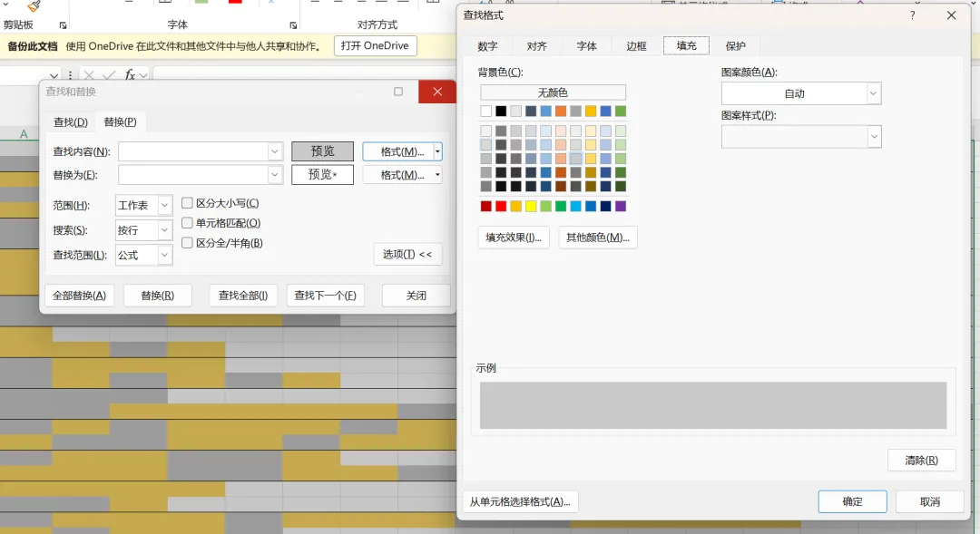Maximize the 查找和替换 dialog
The width and height of the screenshot is (980, 534).
(398, 92)
